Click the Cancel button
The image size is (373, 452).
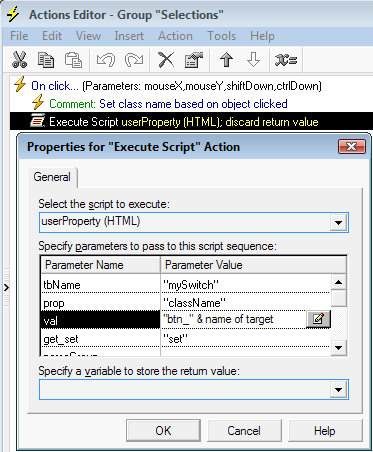pos(244,430)
